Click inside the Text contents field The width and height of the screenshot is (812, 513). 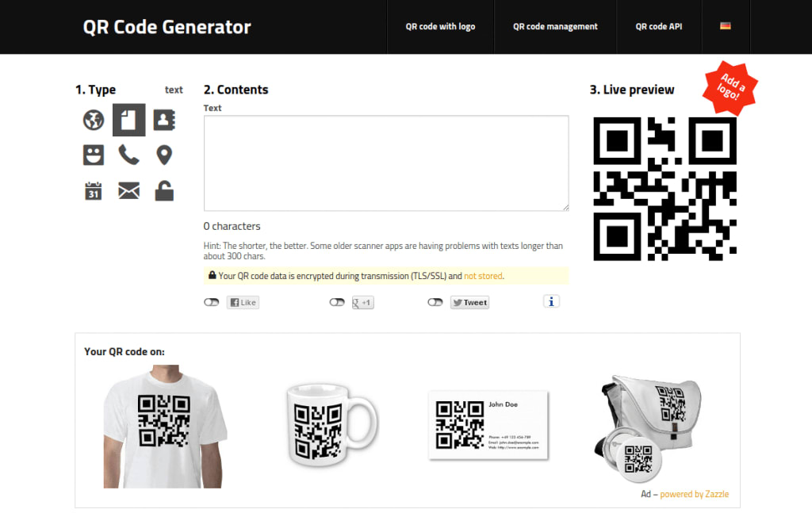(386, 163)
